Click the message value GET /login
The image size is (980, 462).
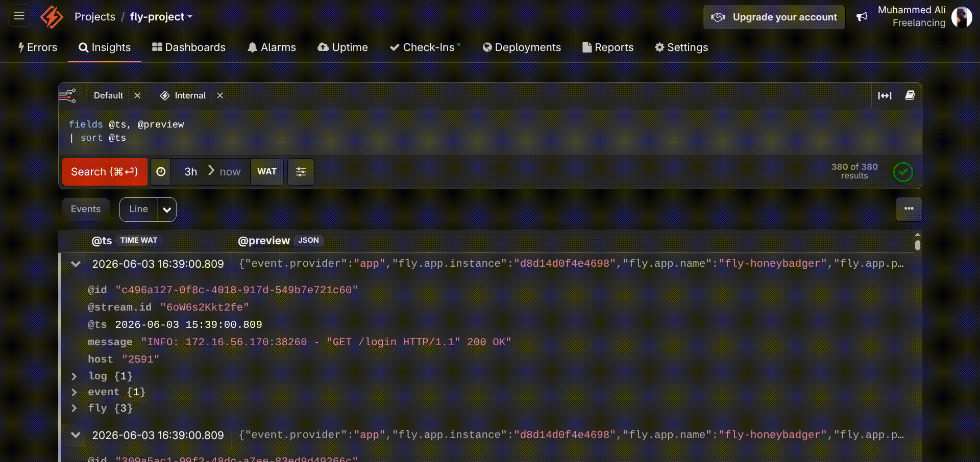click(326, 342)
